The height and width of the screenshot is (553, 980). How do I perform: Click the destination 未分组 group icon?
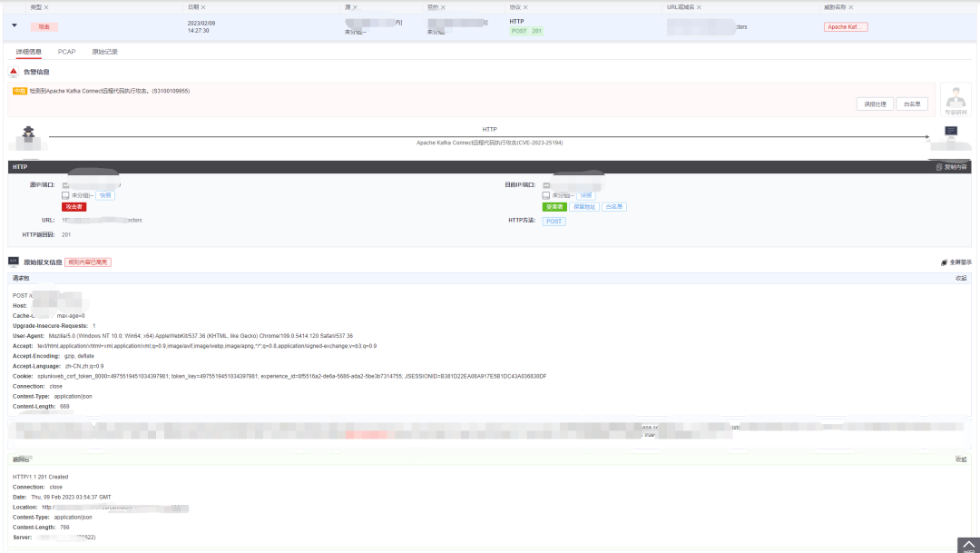click(x=546, y=196)
